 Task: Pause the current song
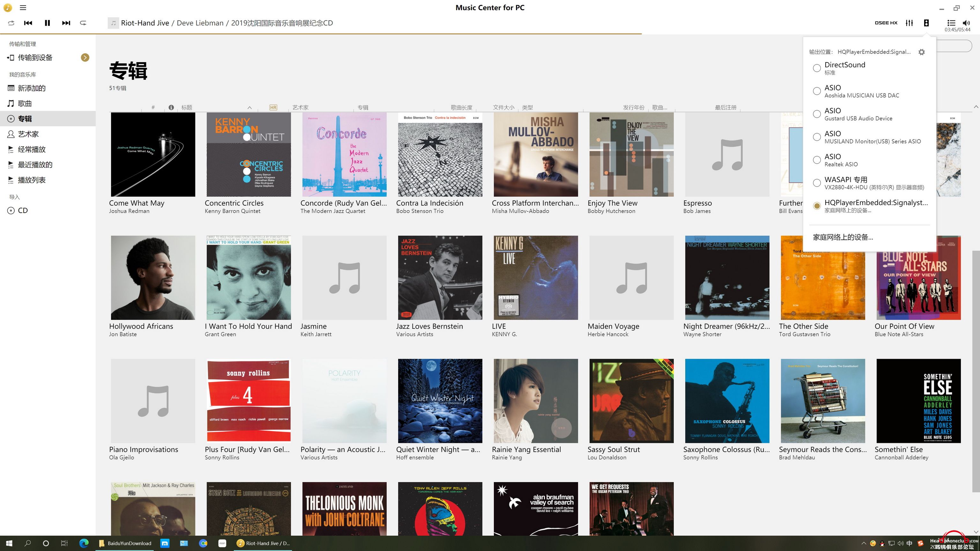(x=47, y=23)
